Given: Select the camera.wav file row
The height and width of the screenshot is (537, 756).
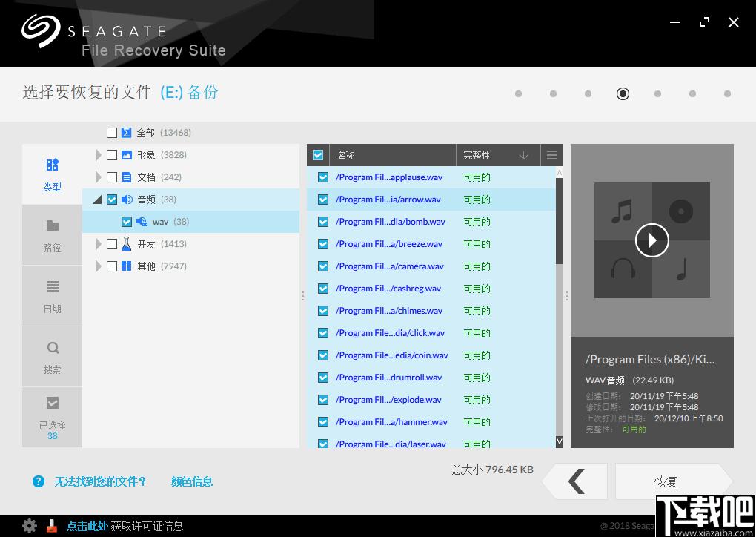Looking at the screenshot, I should (431, 266).
